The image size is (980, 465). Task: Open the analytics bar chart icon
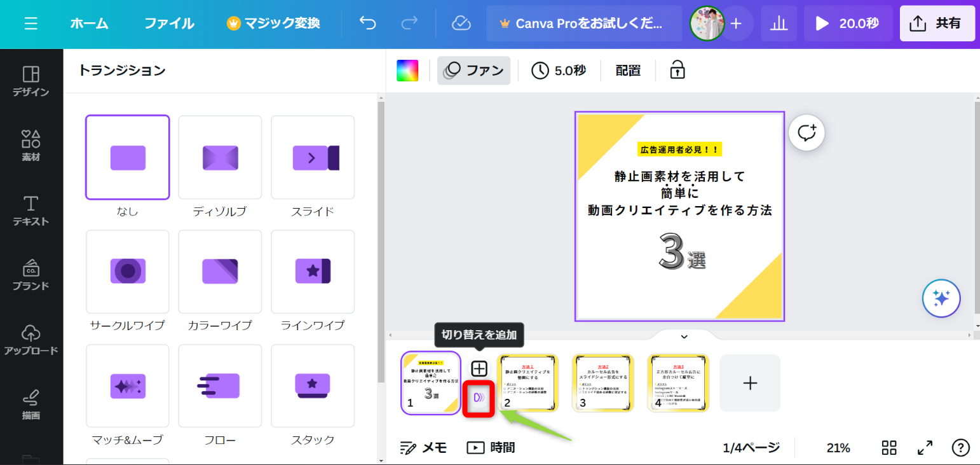point(779,24)
